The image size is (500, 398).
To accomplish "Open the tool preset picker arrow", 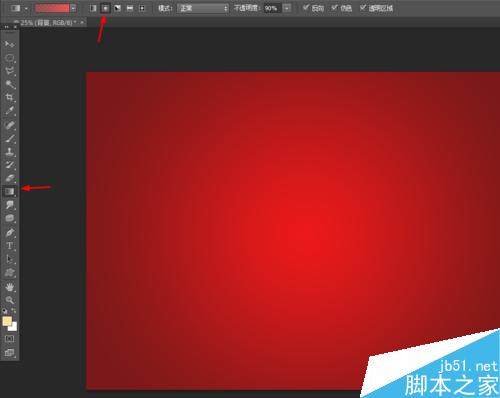I will [x=26, y=8].
